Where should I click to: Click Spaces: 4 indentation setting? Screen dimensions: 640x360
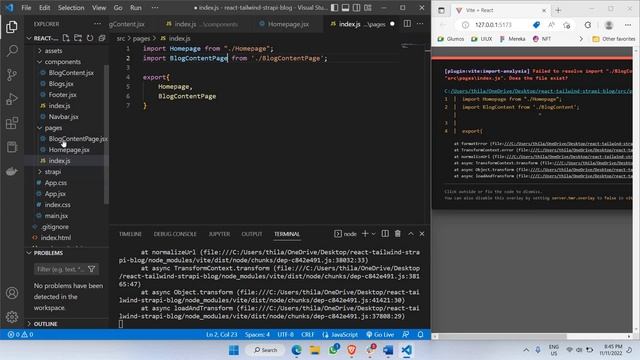tap(257, 334)
